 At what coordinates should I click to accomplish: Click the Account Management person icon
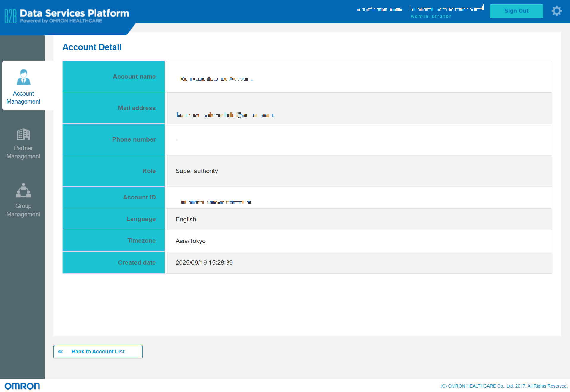(x=23, y=77)
